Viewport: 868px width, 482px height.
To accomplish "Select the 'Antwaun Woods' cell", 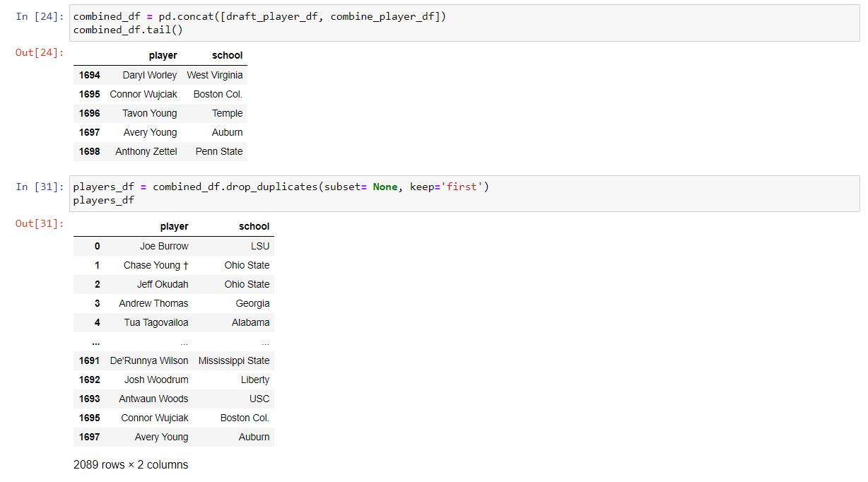I will pos(154,399).
